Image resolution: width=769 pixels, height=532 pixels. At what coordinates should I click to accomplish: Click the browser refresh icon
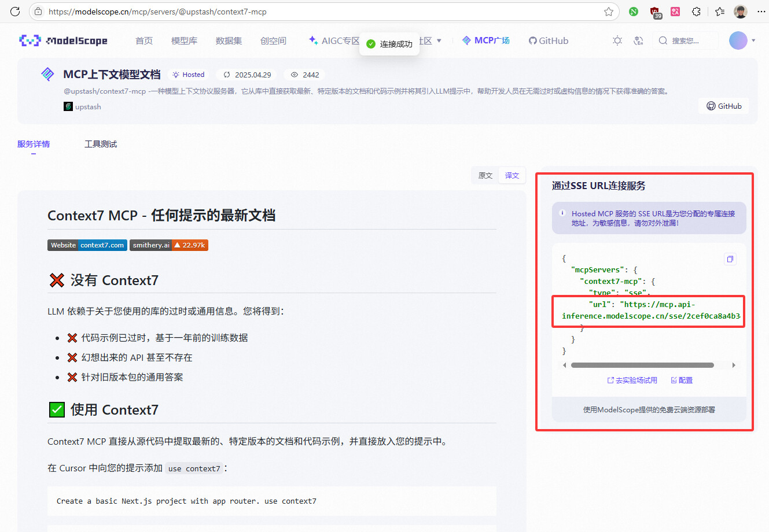[x=15, y=12]
